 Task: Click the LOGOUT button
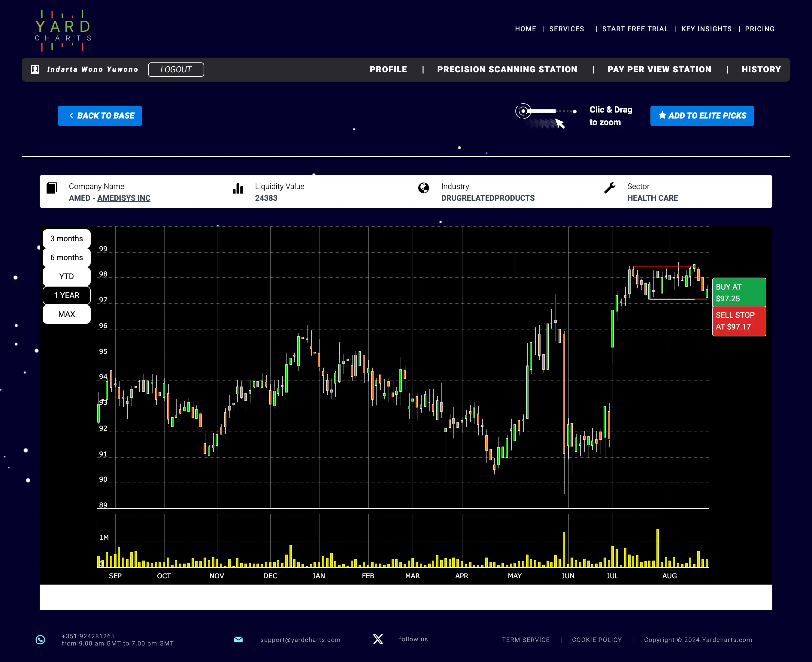click(x=176, y=69)
